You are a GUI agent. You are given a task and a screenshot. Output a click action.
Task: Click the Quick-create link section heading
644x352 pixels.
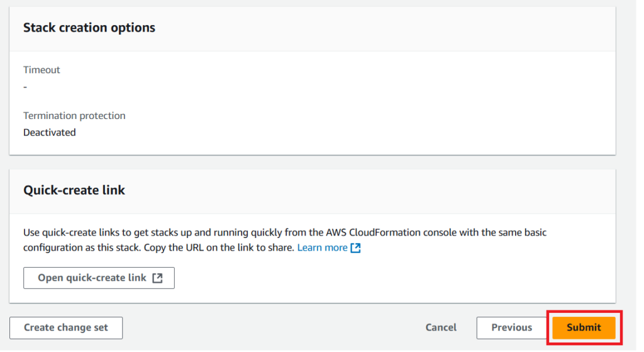coord(74,190)
